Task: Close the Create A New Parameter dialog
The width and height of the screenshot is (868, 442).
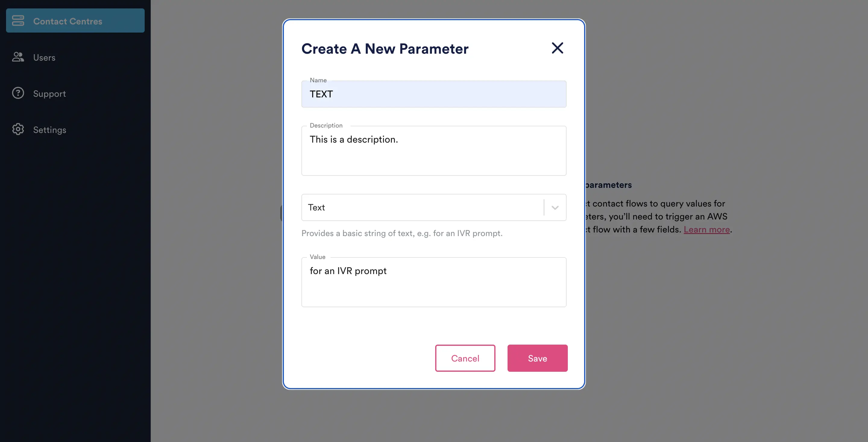Action: [557, 48]
